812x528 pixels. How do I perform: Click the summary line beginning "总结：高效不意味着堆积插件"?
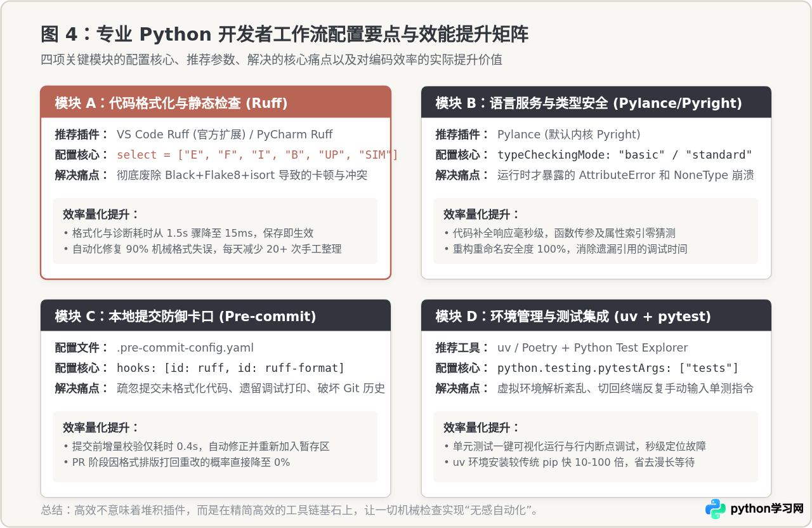(x=290, y=510)
